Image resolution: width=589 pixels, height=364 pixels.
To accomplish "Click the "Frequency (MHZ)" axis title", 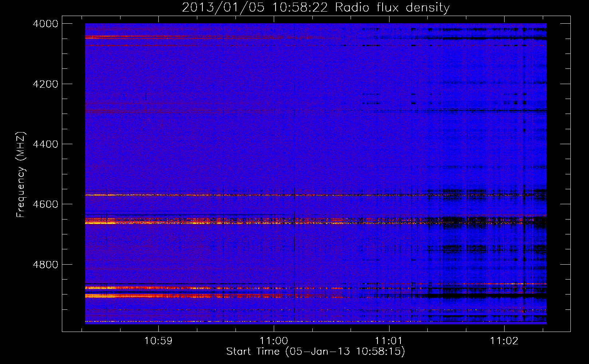I will 21,174.
